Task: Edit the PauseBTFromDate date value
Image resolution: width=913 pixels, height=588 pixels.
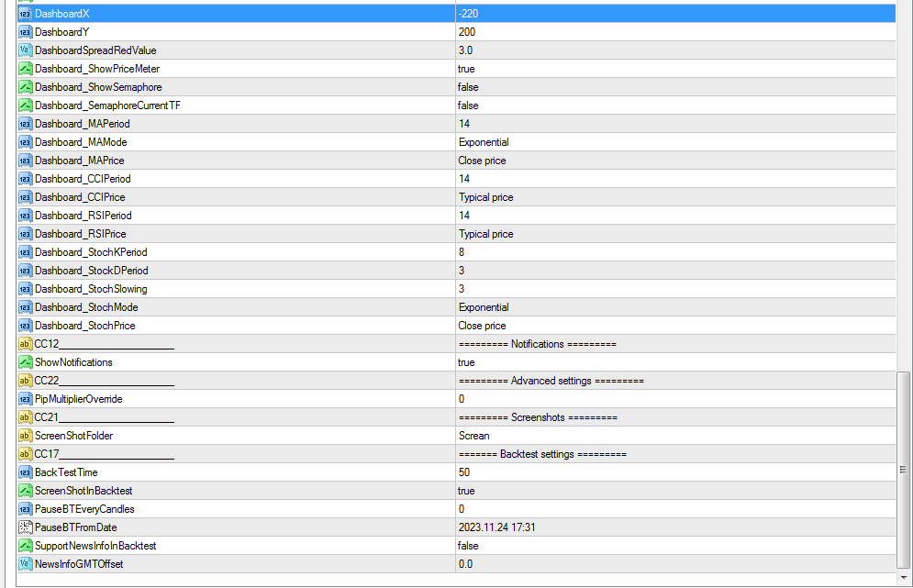Action: 675,527
